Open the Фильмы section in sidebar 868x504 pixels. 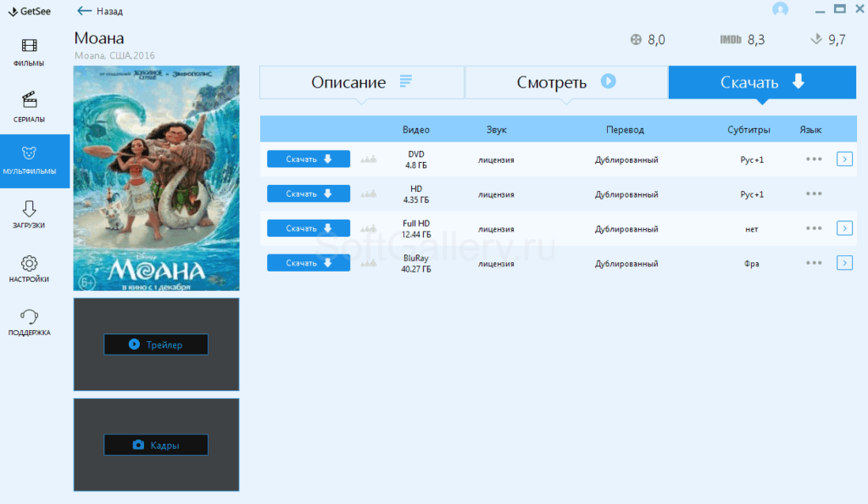coord(29,53)
